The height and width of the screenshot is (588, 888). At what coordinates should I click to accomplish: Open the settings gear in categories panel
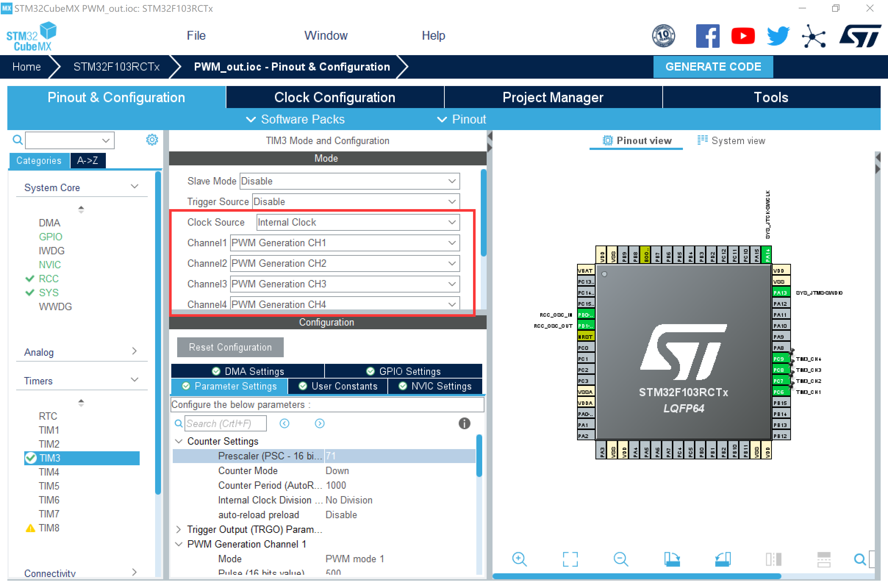click(152, 140)
